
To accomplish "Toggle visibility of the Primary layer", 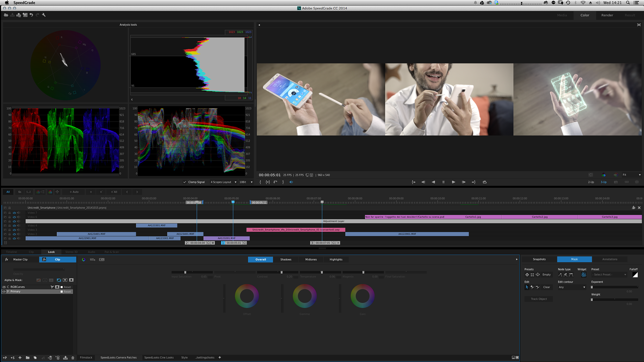I will click(x=4, y=292).
